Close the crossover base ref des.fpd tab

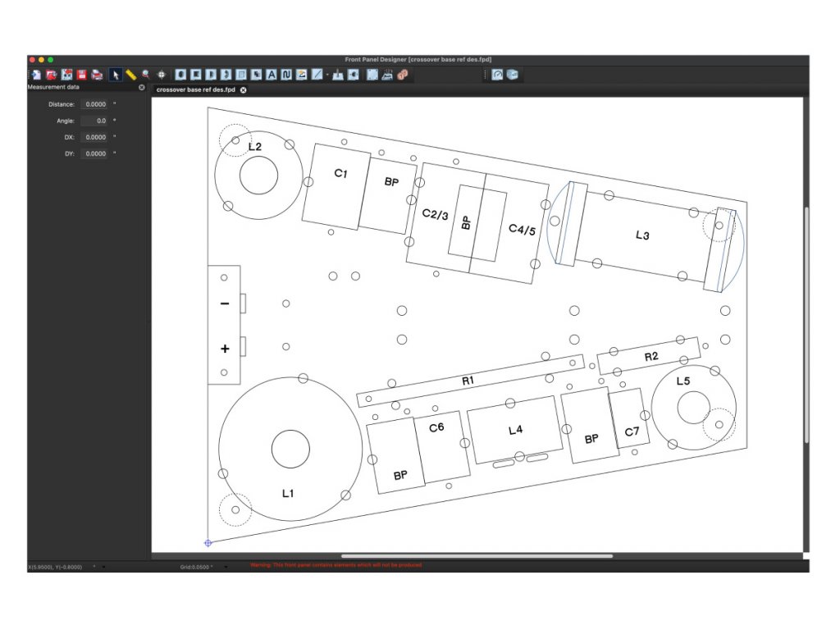click(x=244, y=89)
